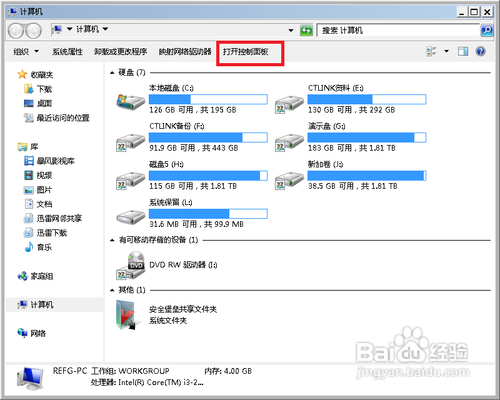Open view options dropdown arrow

pyautogui.click(x=446, y=51)
